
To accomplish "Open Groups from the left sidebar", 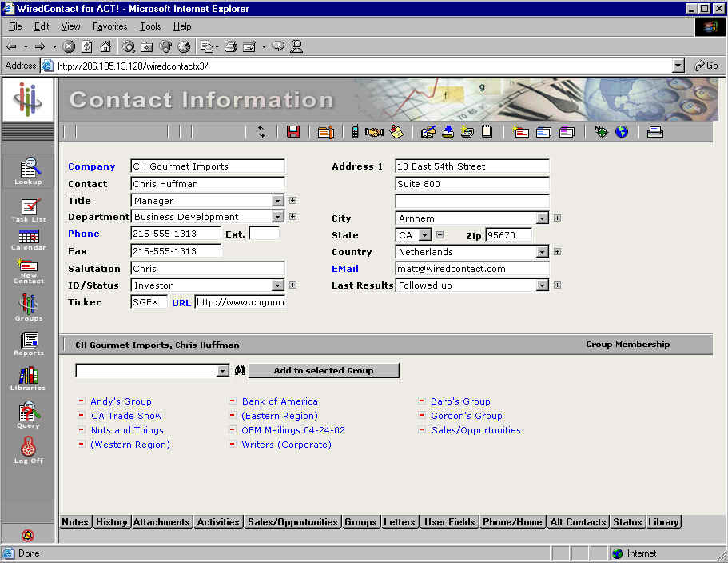I will point(28,308).
